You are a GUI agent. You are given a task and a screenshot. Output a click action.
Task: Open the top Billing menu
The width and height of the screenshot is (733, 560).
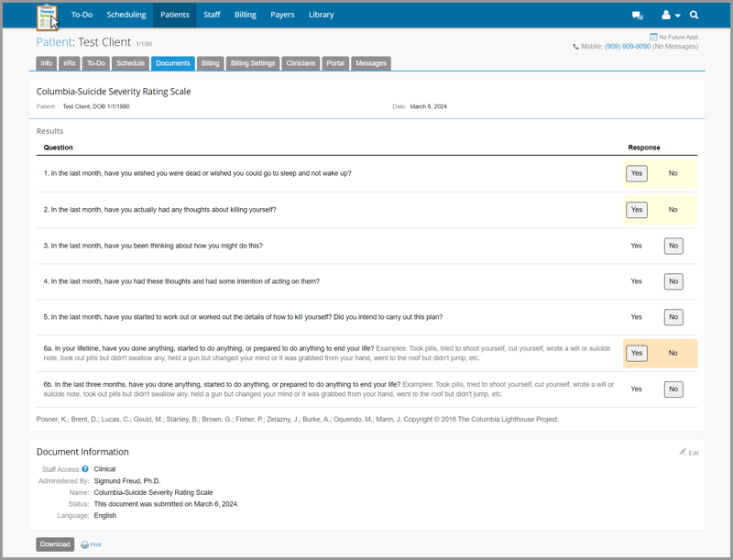tap(246, 15)
